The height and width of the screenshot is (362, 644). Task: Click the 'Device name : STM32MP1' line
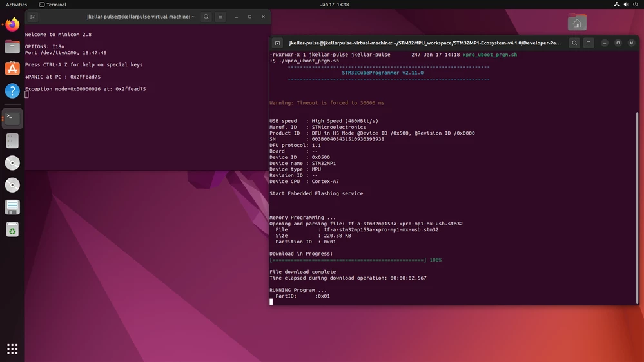[x=303, y=164]
